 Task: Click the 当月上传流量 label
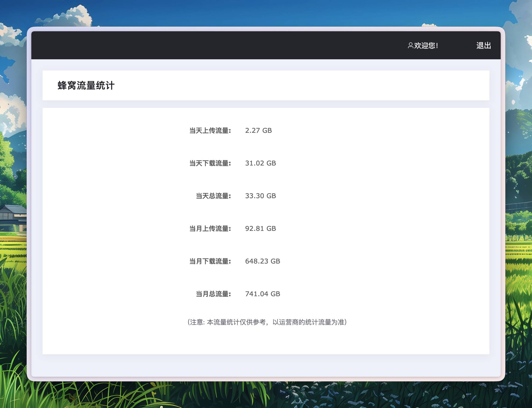210,229
